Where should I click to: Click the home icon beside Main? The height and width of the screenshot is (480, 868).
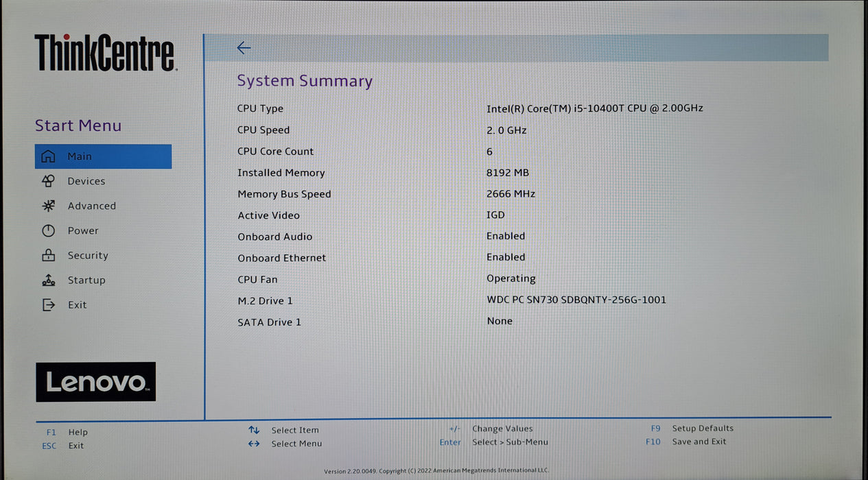(48, 156)
